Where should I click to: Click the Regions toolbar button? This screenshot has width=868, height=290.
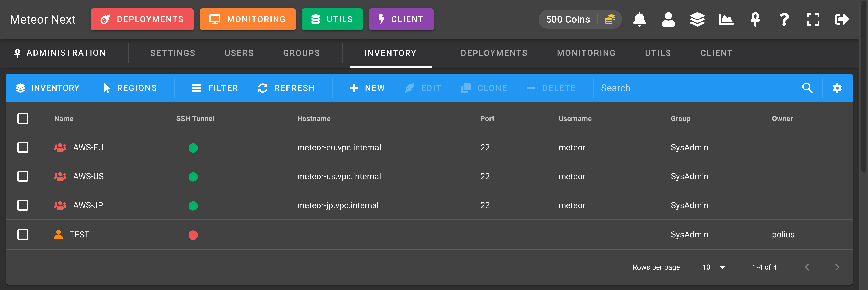click(130, 88)
